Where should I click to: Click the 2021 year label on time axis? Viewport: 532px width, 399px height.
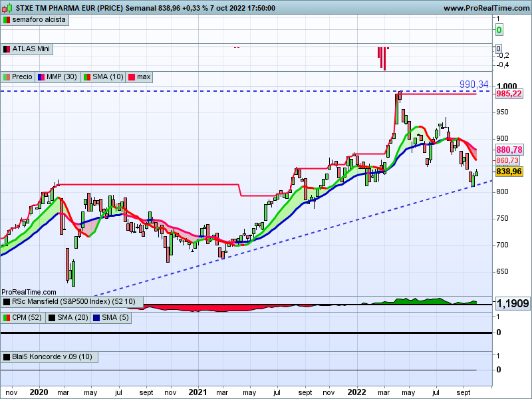pos(198,392)
